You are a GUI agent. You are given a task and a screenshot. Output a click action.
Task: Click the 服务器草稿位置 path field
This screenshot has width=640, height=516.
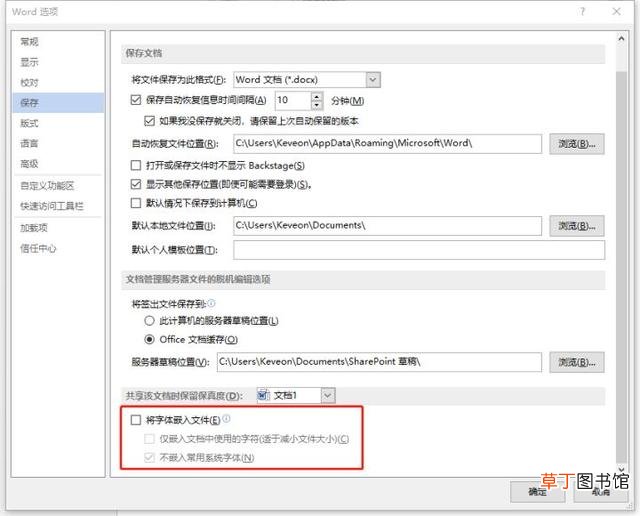click(379, 362)
